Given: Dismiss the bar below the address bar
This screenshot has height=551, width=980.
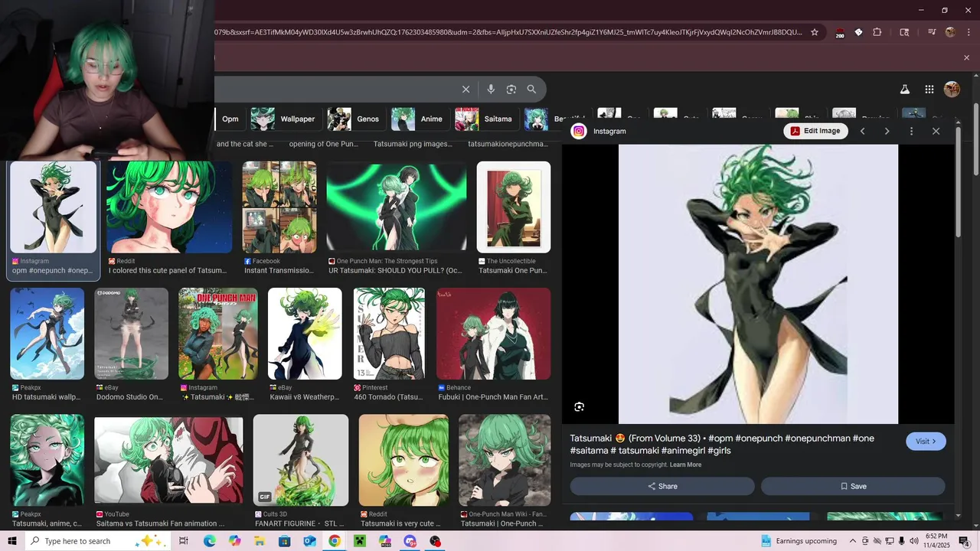Looking at the screenshot, I should [966, 58].
